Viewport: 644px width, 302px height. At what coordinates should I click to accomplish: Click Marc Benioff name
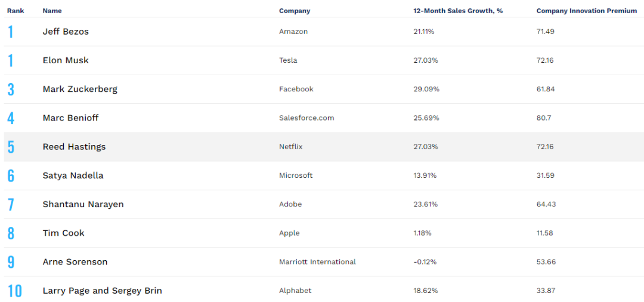70,118
